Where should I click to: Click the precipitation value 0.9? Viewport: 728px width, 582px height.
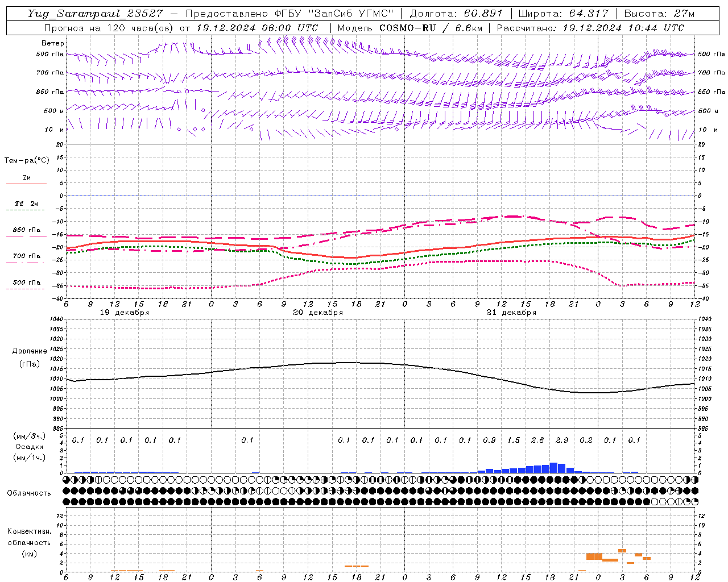click(x=489, y=440)
